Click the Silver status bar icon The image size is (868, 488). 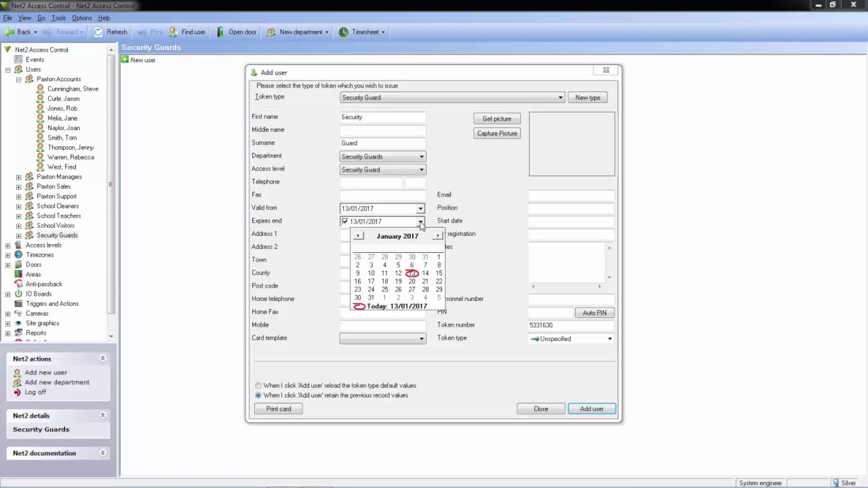836,483
